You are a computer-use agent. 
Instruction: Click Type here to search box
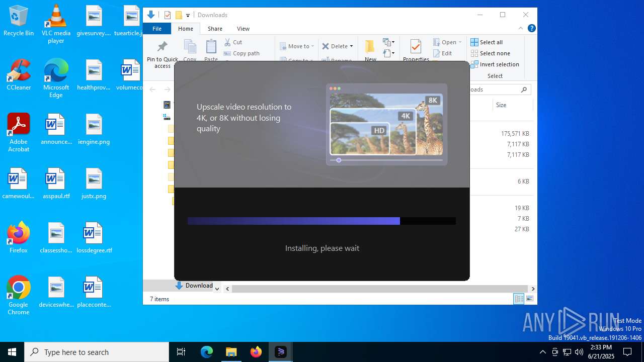tap(97, 352)
